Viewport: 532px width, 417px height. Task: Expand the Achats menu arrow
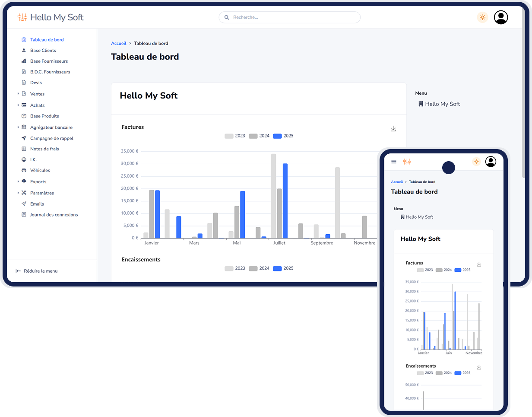[18, 105]
